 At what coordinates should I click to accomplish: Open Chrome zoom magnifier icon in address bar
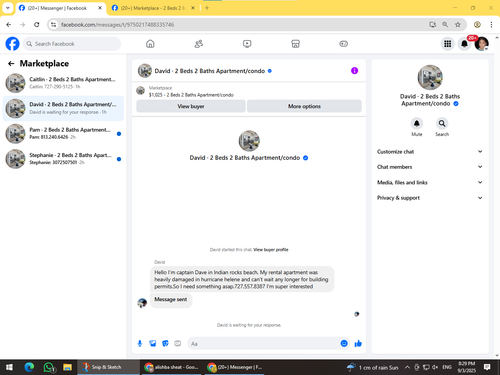click(445, 24)
